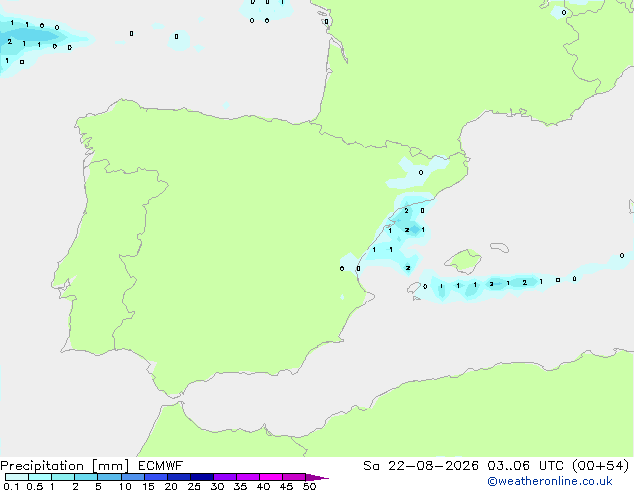Click the purple 30-35 legend swatch
The height and width of the screenshot is (490, 634).
point(225,477)
